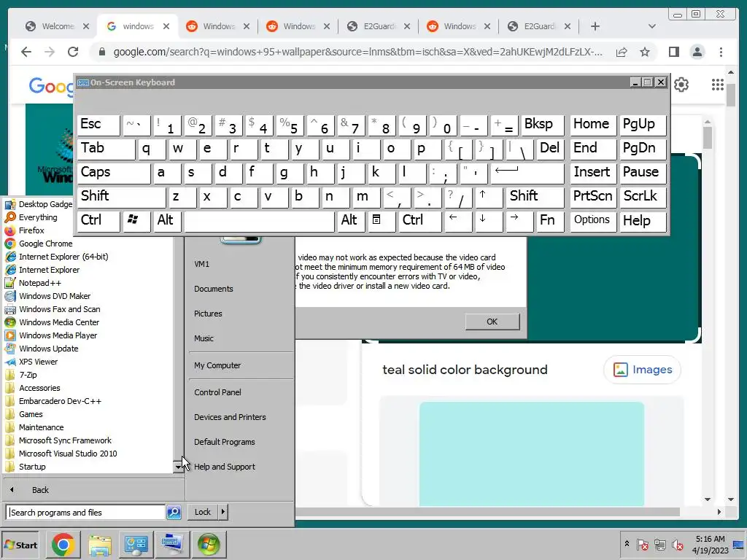Open Chrome profile avatar icon
This screenshot has height=560, width=747.
tap(697, 52)
